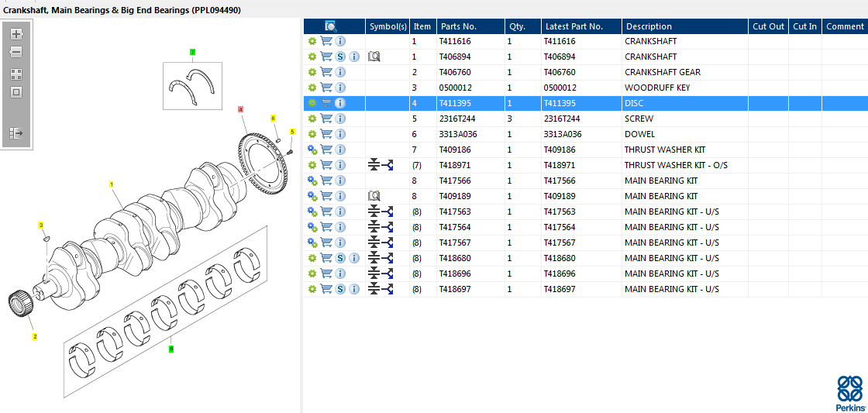This screenshot has width=868, height=413.
Task: Click callout 3 for the woodruff key
Action: click(x=41, y=225)
